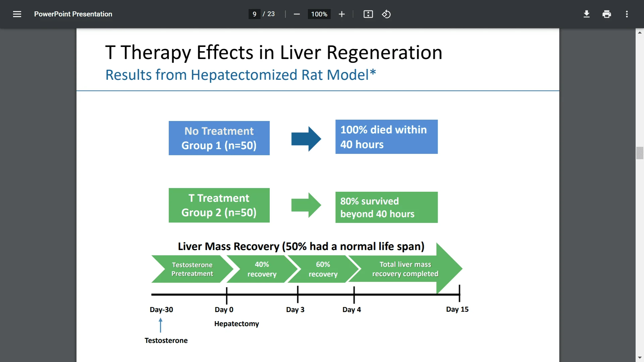
Task: Click the zoom out minus icon
Action: (297, 14)
